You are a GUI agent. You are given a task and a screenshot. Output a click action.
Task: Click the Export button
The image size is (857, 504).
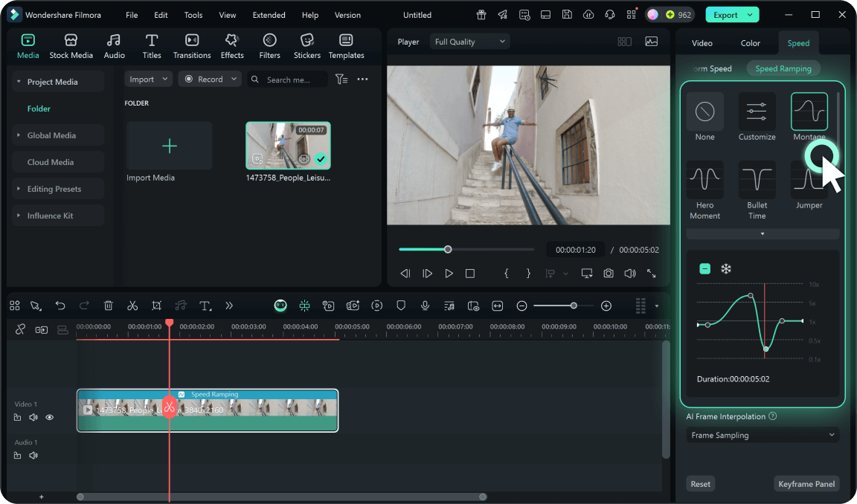click(x=732, y=15)
